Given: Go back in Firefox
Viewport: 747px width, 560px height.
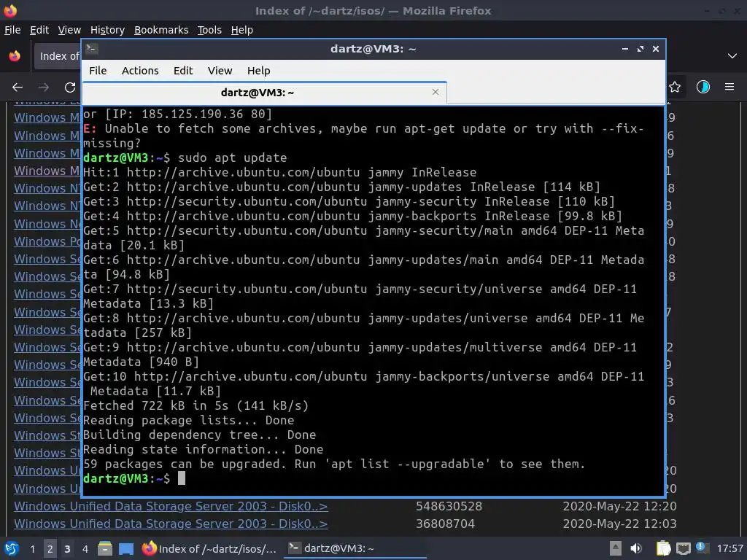Looking at the screenshot, I should [18, 87].
